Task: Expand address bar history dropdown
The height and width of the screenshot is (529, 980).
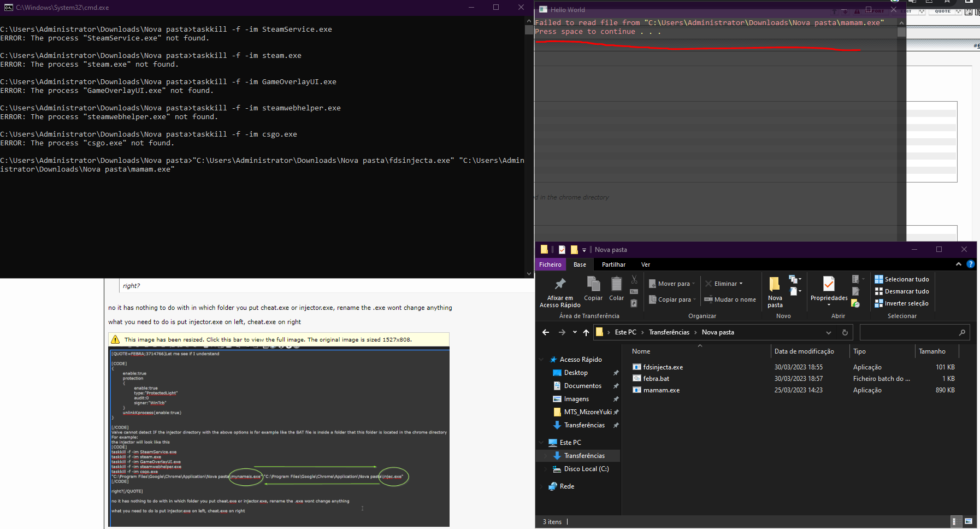Action: pos(829,332)
